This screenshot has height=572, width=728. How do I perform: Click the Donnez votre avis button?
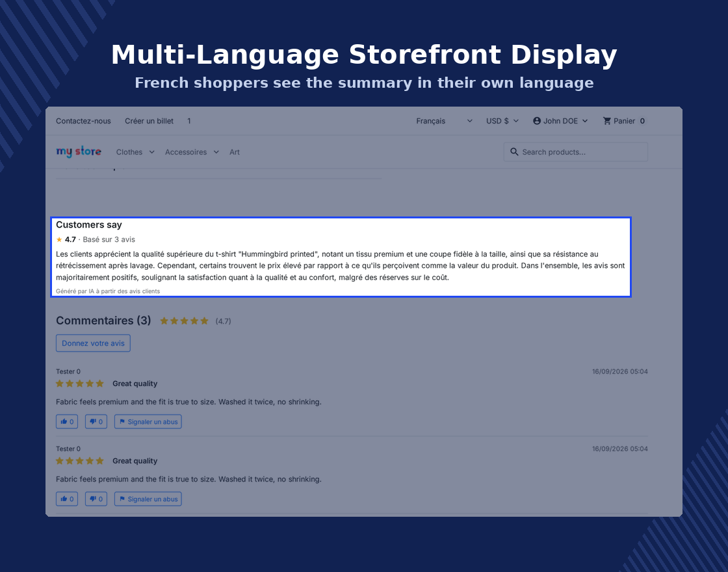coord(94,343)
